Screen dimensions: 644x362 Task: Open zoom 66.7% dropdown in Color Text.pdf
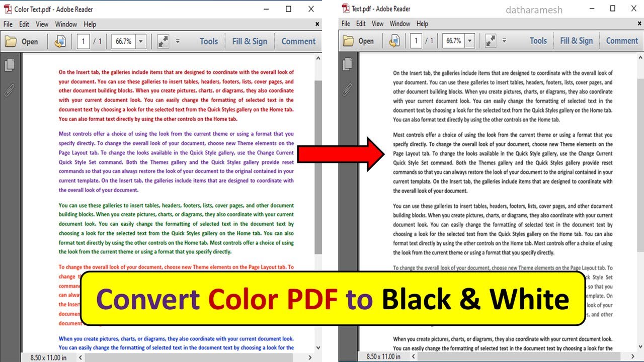coord(140,42)
